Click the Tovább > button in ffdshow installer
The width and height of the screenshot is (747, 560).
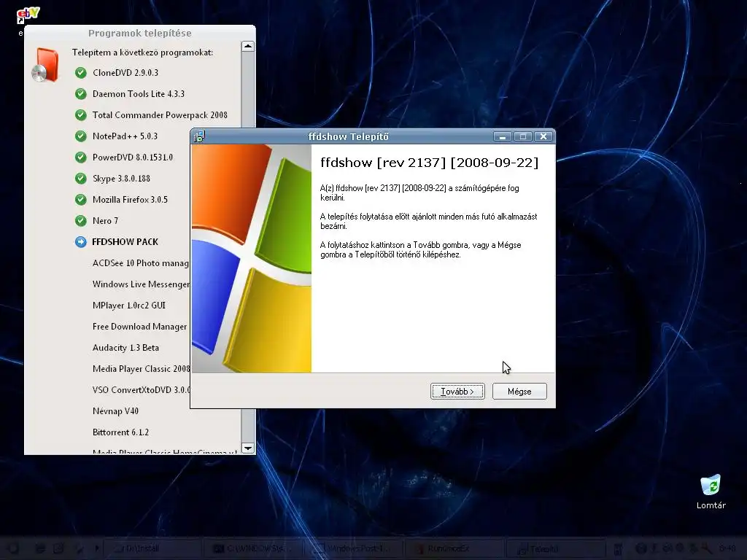457,392
